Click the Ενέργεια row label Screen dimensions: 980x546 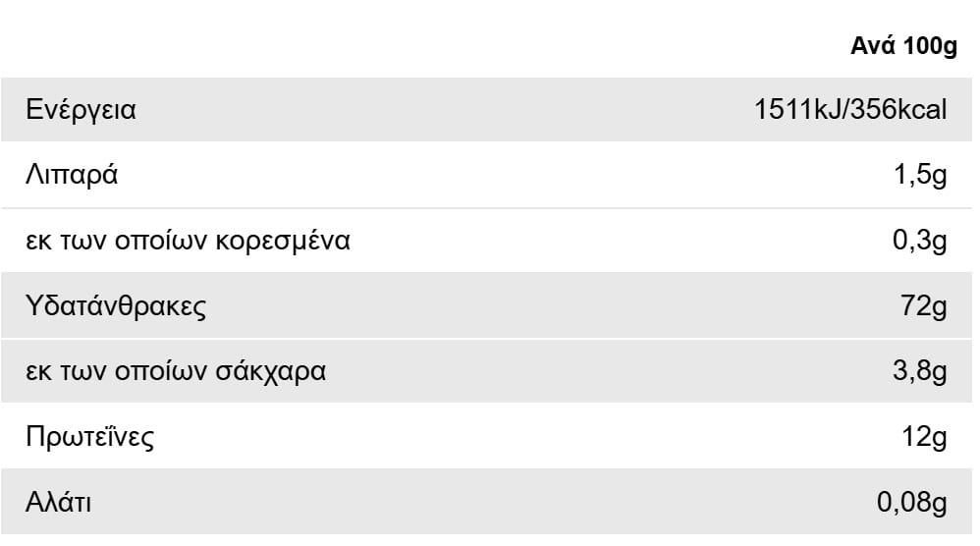point(82,110)
